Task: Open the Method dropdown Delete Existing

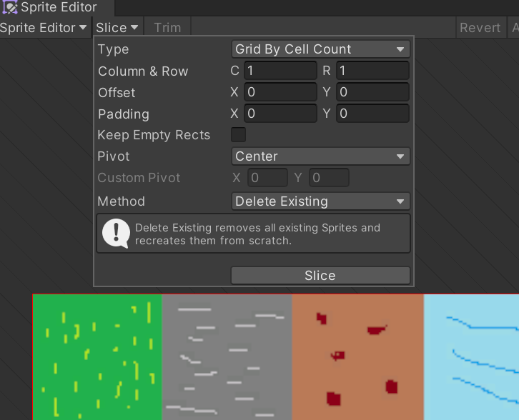Action: point(320,201)
